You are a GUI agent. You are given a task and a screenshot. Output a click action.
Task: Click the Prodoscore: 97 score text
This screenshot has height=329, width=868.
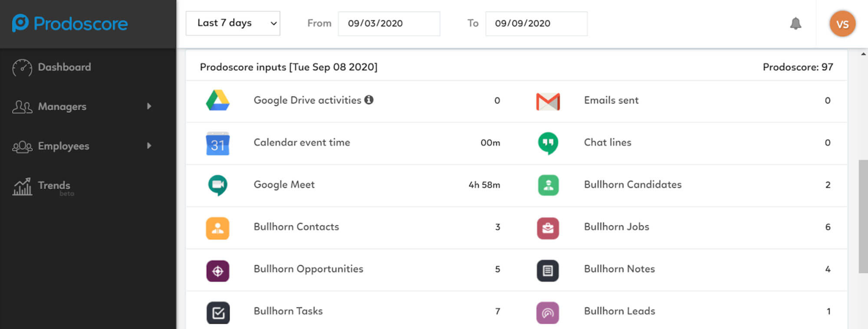click(x=798, y=67)
